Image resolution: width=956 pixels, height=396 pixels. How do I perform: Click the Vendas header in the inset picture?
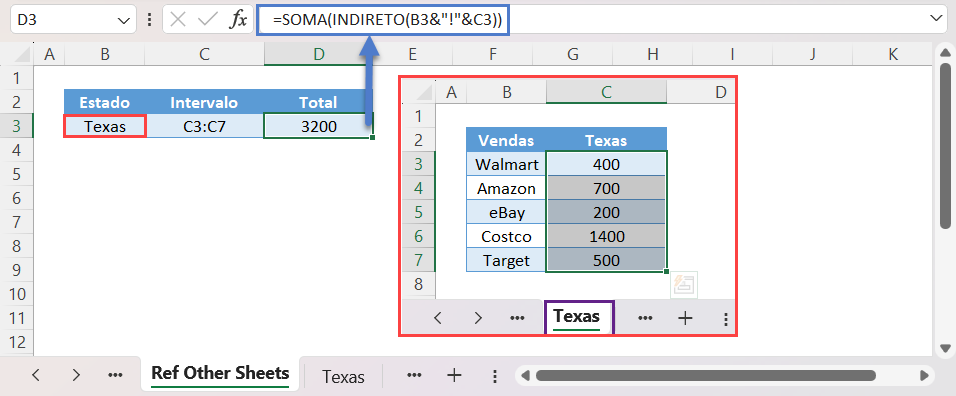(x=506, y=140)
